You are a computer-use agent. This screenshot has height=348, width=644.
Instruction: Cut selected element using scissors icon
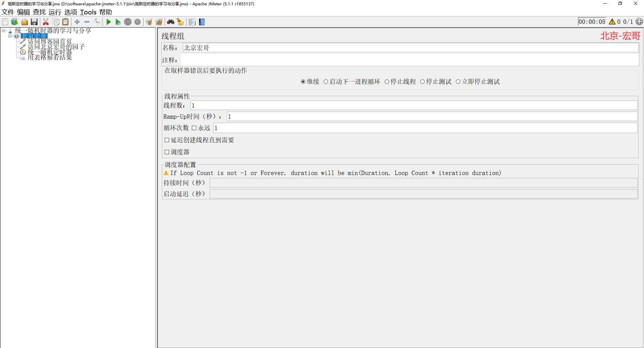coord(46,22)
